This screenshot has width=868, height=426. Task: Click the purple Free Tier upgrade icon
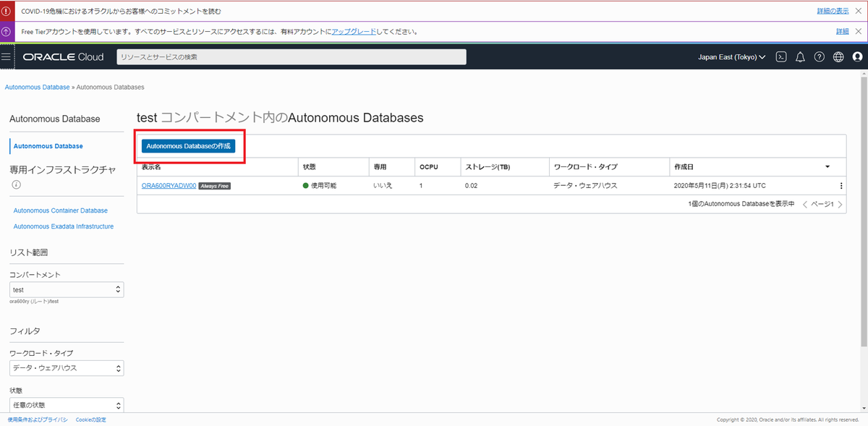pyautogui.click(x=7, y=32)
